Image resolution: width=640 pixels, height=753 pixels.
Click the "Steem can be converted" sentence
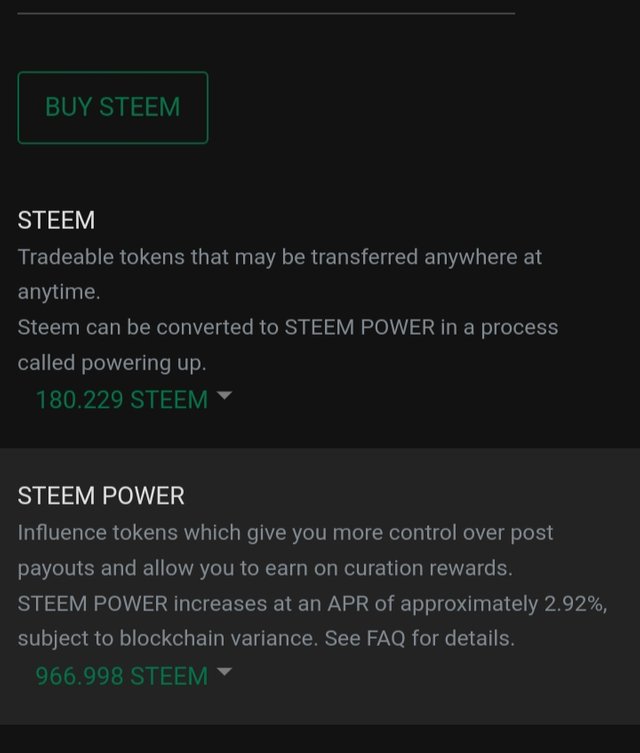(x=150, y=328)
